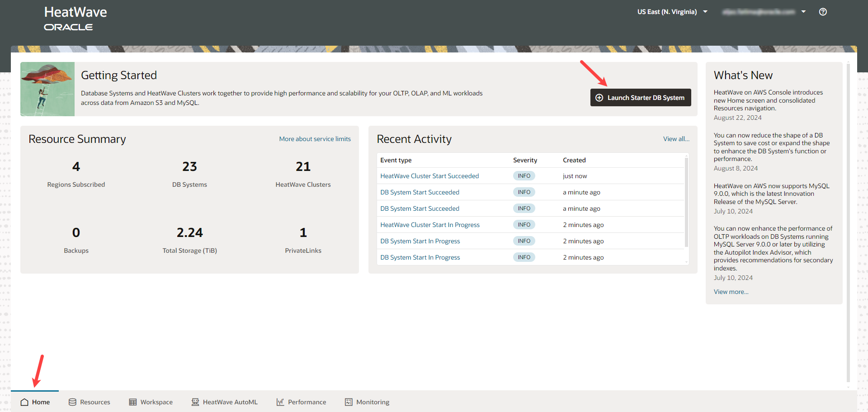Screen dimensions: 868x412
Task: Open the Workspace tab
Action: (151, 402)
